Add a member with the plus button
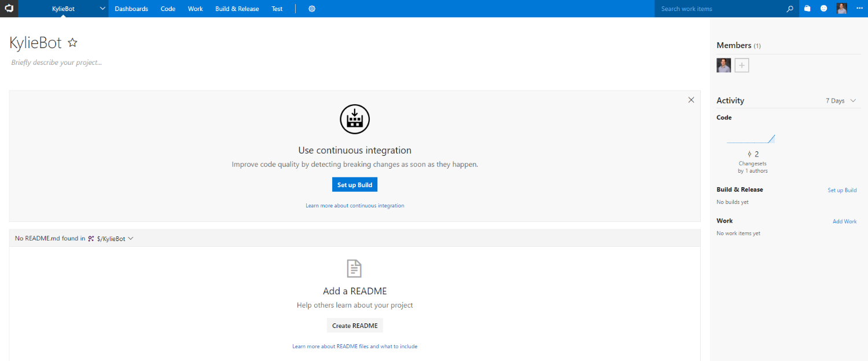 click(742, 65)
